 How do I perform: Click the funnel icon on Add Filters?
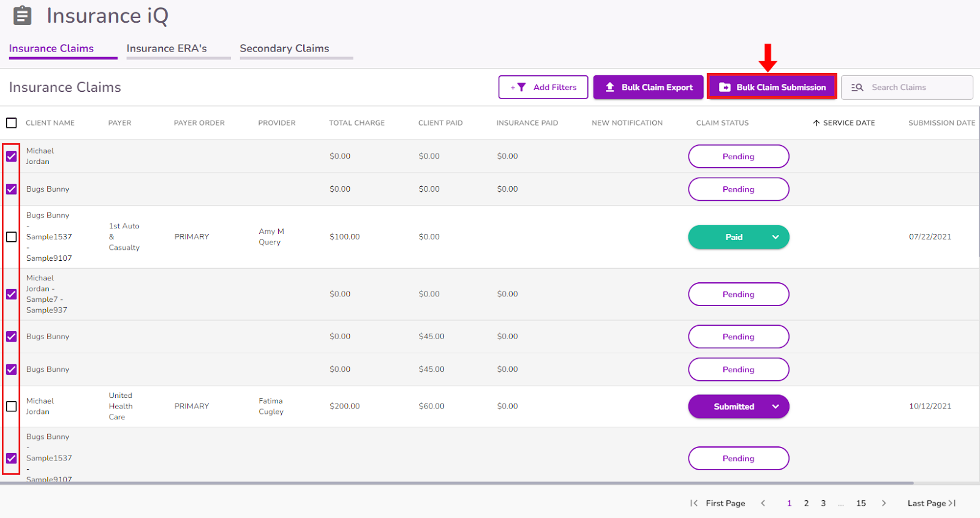521,88
